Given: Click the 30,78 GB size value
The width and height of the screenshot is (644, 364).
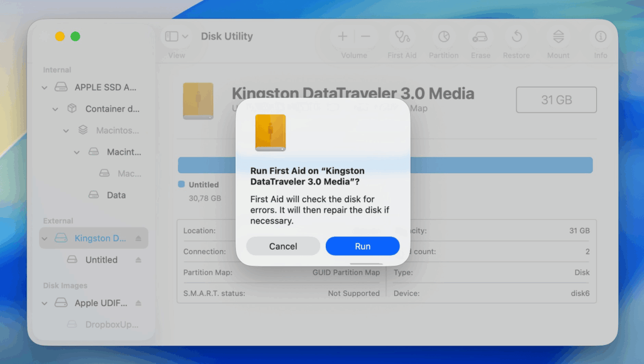Looking at the screenshot, I should 205,198.
